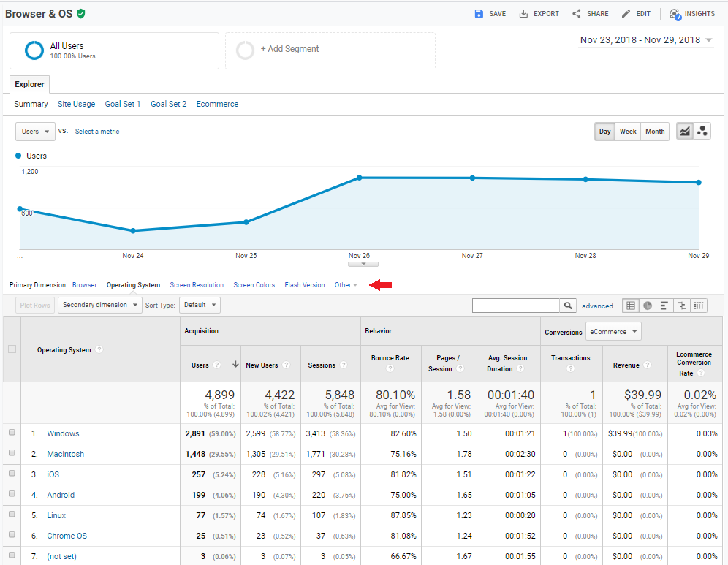Switch to the Site Usage tab
This screenshot has height=565, width=728.
[x=76, y=104]
